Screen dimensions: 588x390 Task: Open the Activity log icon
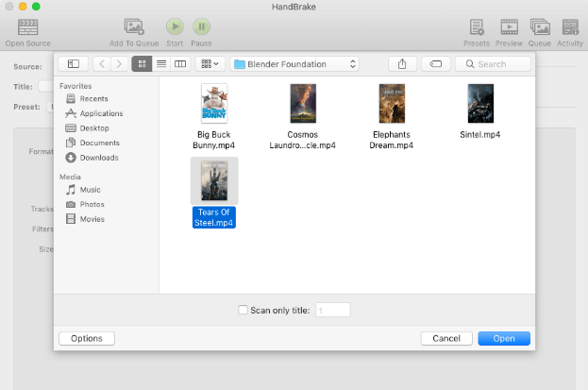pos(570,27)
